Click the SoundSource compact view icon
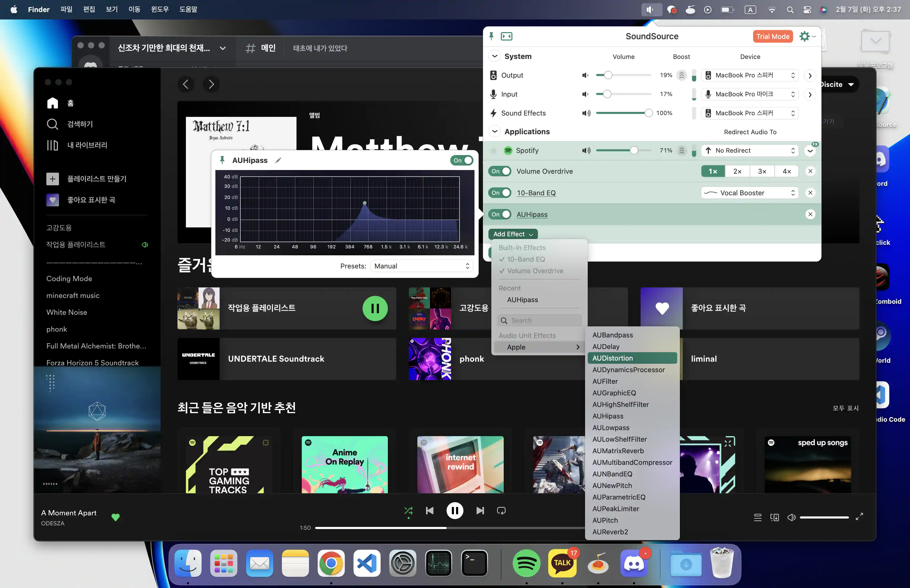This screenshot has width=910, height=588. coord(506,36)
